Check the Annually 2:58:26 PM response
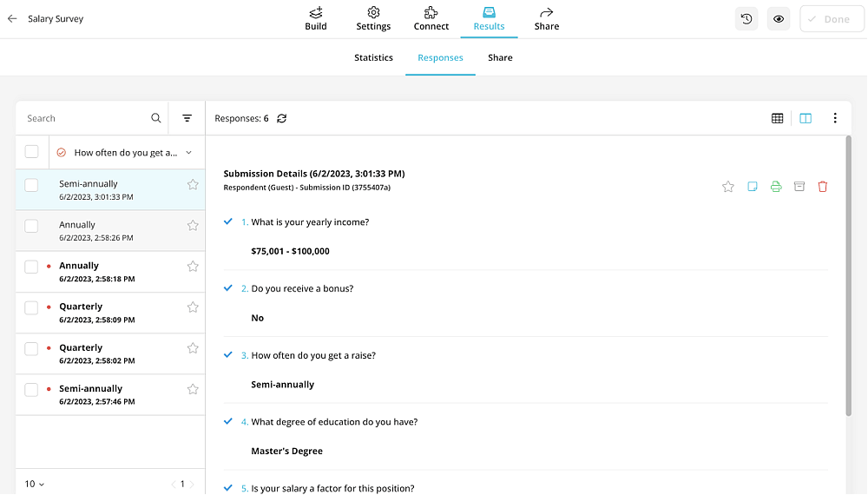Image resolution: width=868 pixels, height=495 pixels. point(31,226)
